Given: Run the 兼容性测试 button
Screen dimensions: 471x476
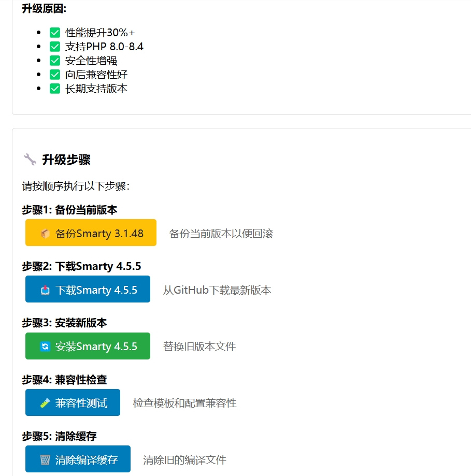Looking at the screenshot, I should click(x=73, y=402).
